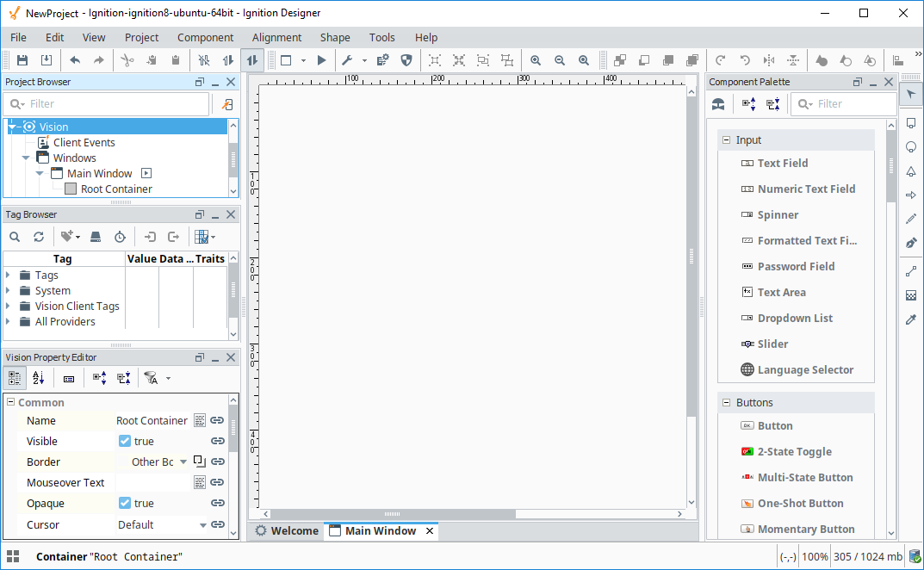Click the Redo arrow icon
The height and width of the screenshot is (570, 924).
[x=98, y=60]
